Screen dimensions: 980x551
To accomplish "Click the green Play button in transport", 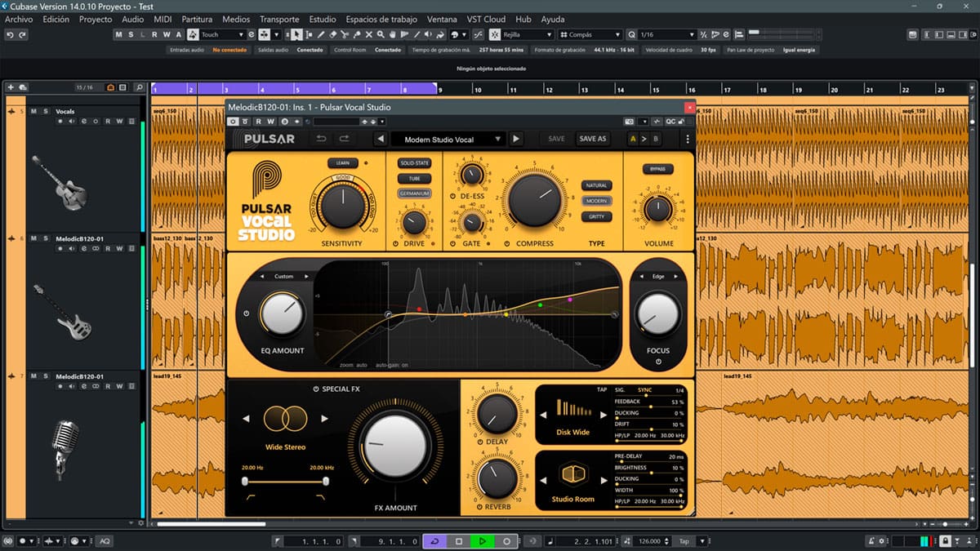I will [483, 541].
